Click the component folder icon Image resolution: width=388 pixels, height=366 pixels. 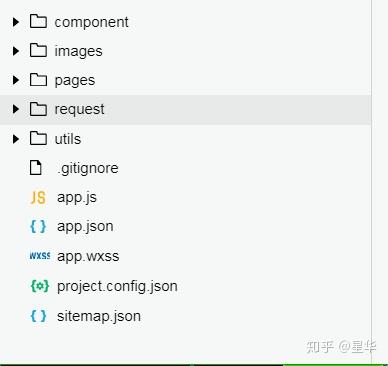point(38,21)
